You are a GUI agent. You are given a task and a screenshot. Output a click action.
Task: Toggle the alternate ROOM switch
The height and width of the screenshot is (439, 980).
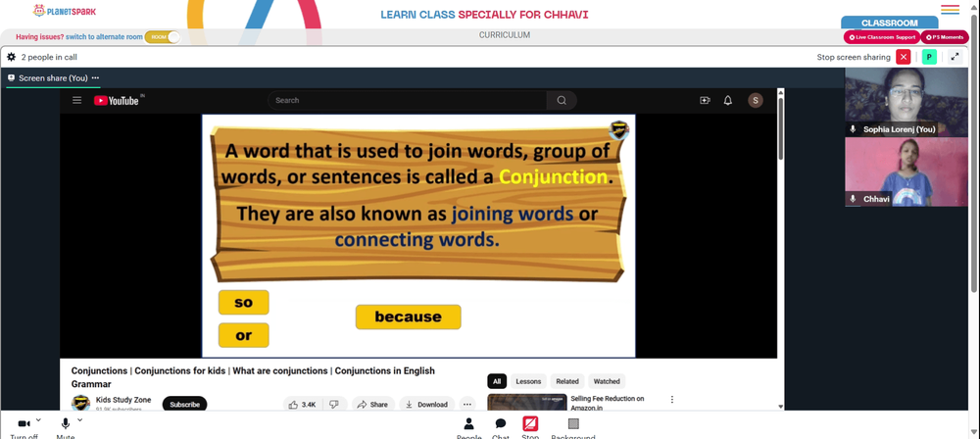coord(163,37)
